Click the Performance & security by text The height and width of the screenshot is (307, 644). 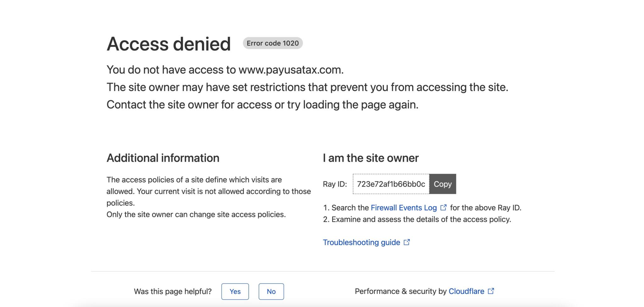400,291
